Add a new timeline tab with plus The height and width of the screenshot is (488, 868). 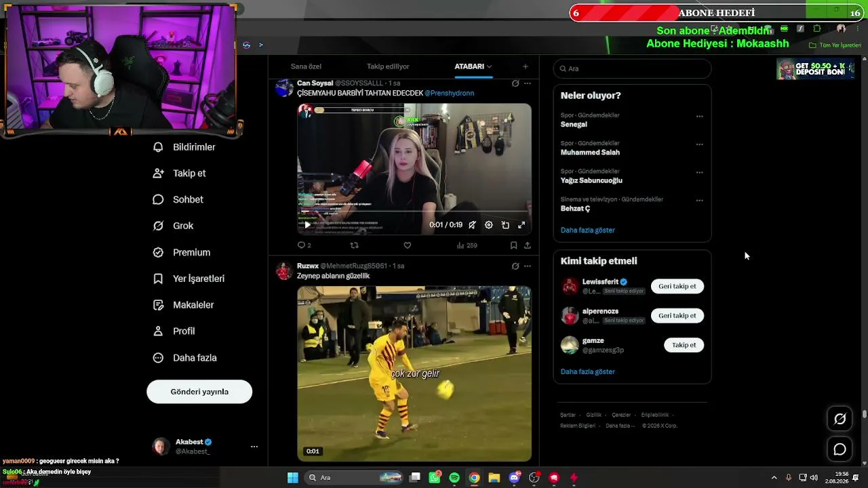tap(525, 66)
